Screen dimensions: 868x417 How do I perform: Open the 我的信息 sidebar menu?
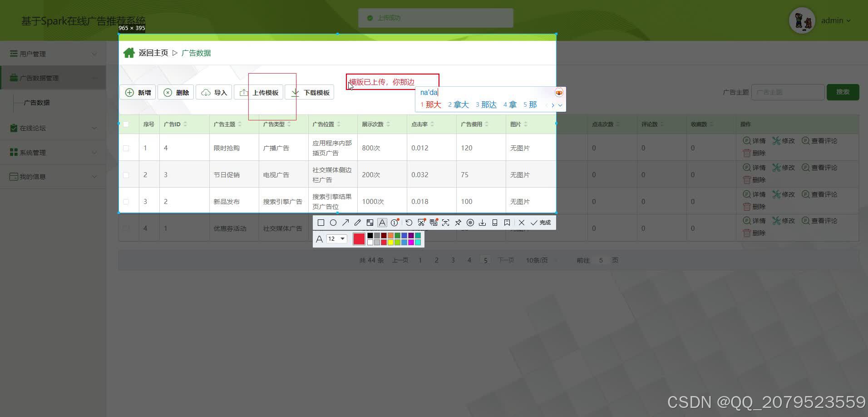point(52,176)
